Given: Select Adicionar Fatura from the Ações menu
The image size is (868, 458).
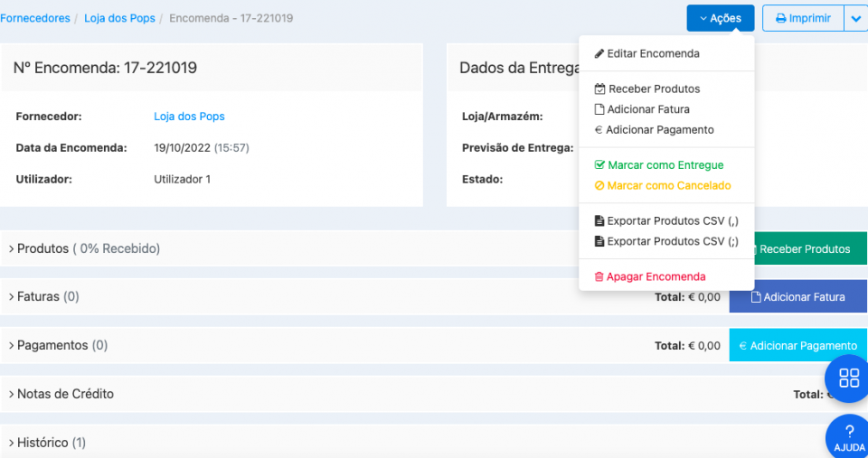Looking at the screenshot, I should tap(647, 109).
